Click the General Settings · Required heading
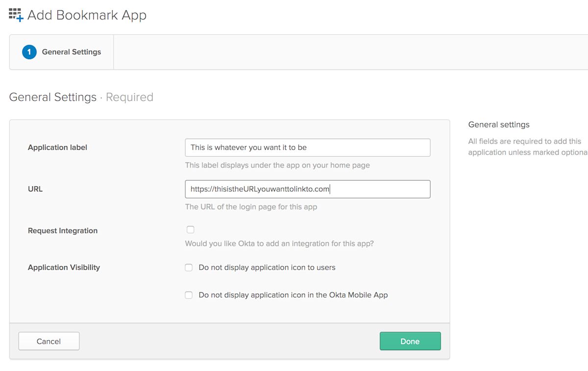The image size is (588, 371). 81,97
